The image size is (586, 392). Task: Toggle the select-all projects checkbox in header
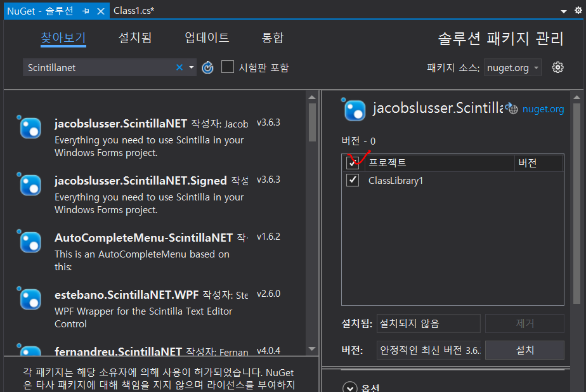tap(353, 162)
